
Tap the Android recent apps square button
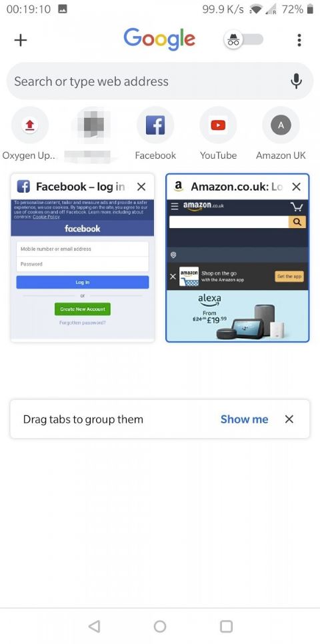[x=226, y=626]
